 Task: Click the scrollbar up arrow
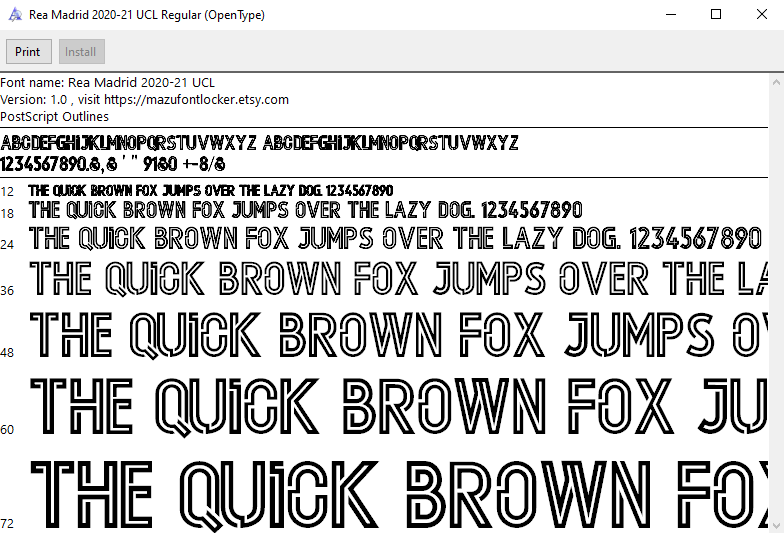[776, 81]
